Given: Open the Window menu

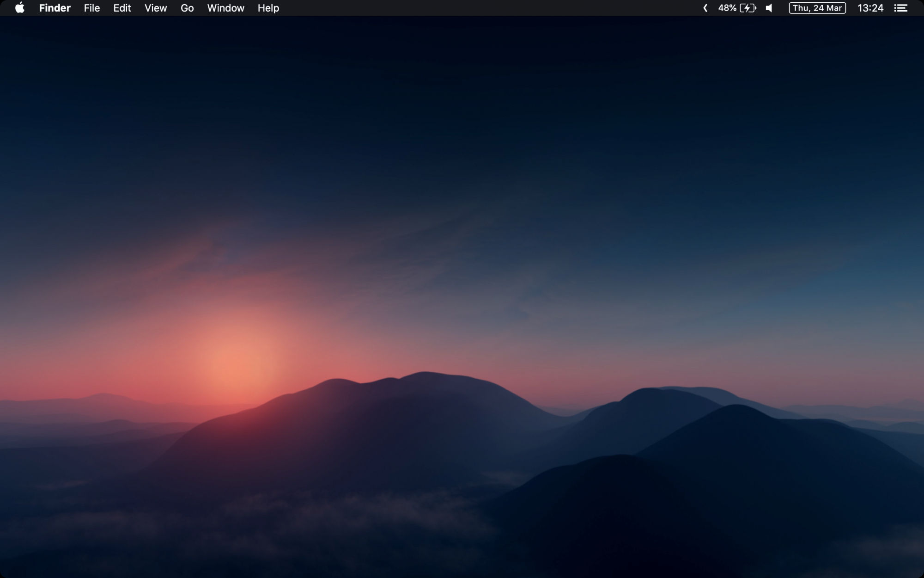Looking at the screenshot, I should (225, 8).
